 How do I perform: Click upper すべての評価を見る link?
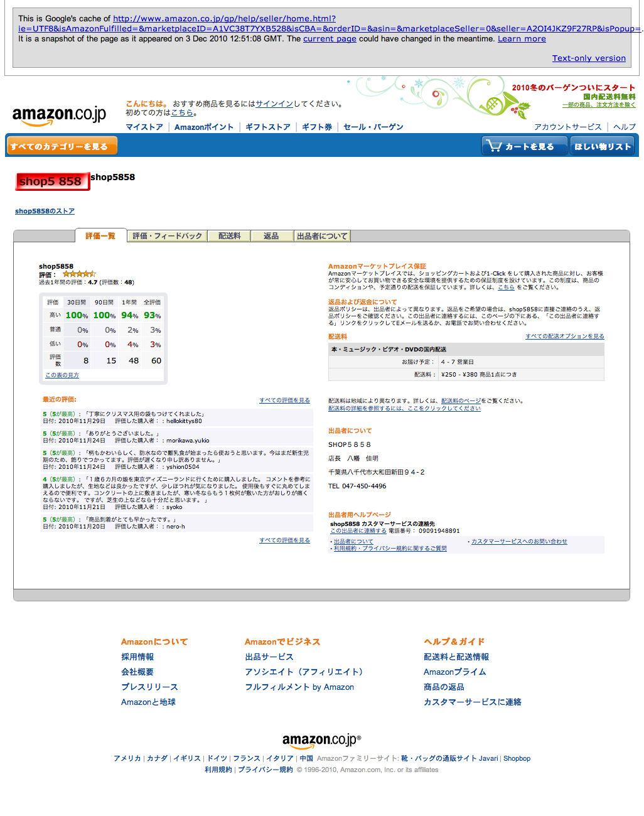click(284, 400)
